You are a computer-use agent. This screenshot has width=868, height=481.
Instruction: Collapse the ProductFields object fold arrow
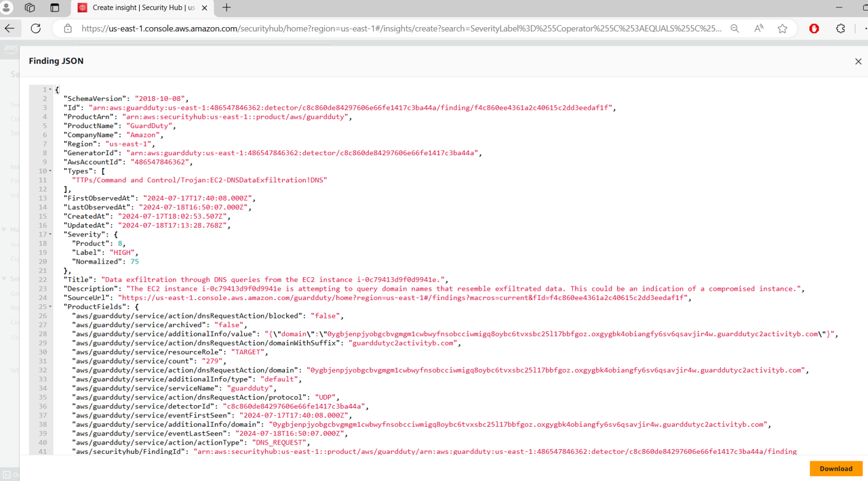50,307
